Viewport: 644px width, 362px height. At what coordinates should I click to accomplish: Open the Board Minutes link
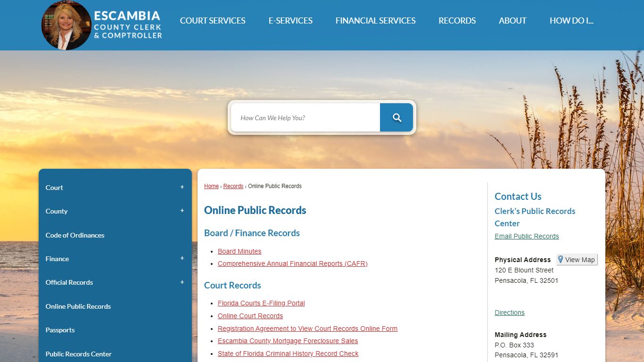click(x=239, y=251)
